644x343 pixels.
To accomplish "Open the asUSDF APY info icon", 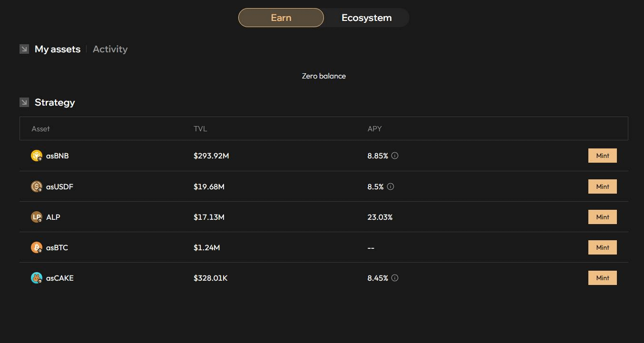I will 390,186.
